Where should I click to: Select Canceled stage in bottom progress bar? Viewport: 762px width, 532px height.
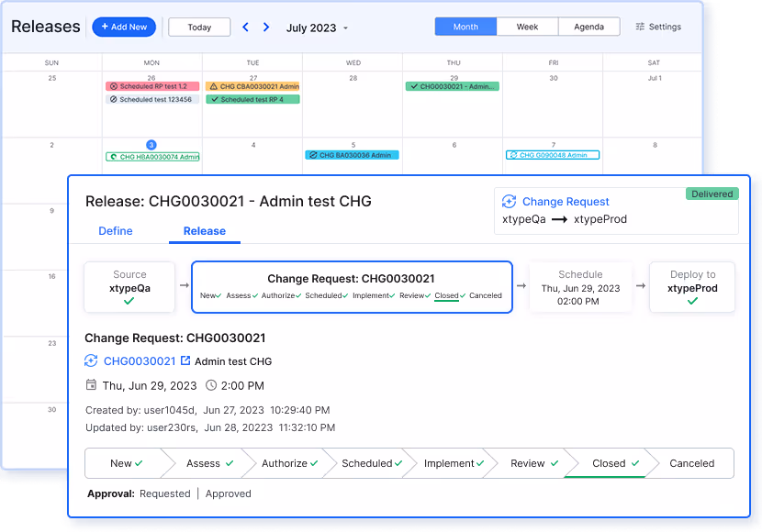click(692, 463)
